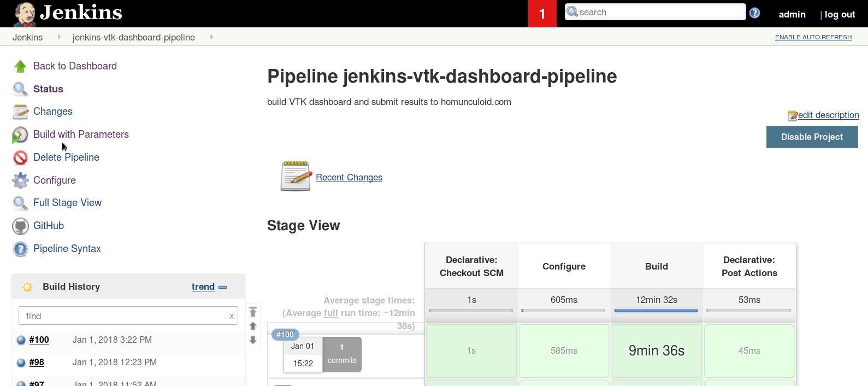The width and height of the screenshot is (868, 386).
Task: Select the Status sidebar item
Action: (48, 89)
